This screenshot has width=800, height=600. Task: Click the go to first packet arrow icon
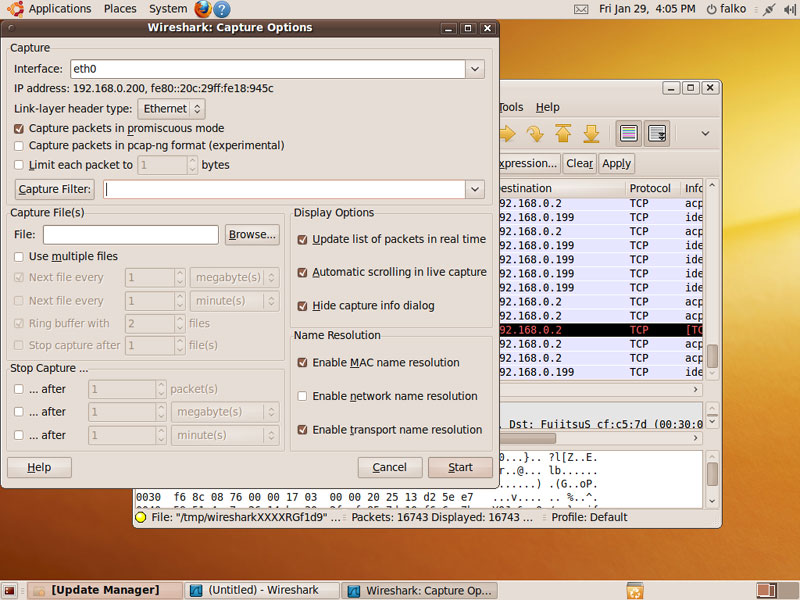pyautogui.click(x=563, y=133)
